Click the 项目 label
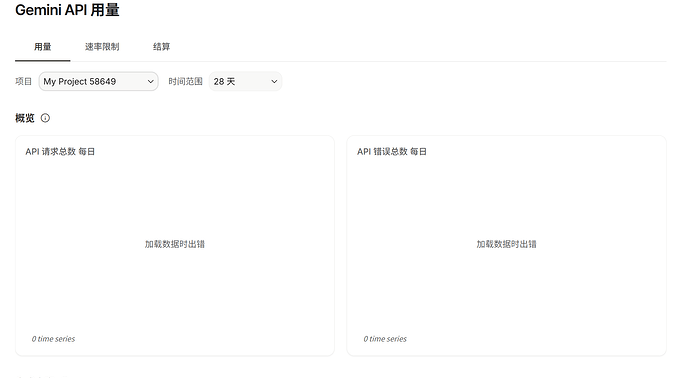The image size is (690, 378). pyautogui.click(x=23, y=81)
